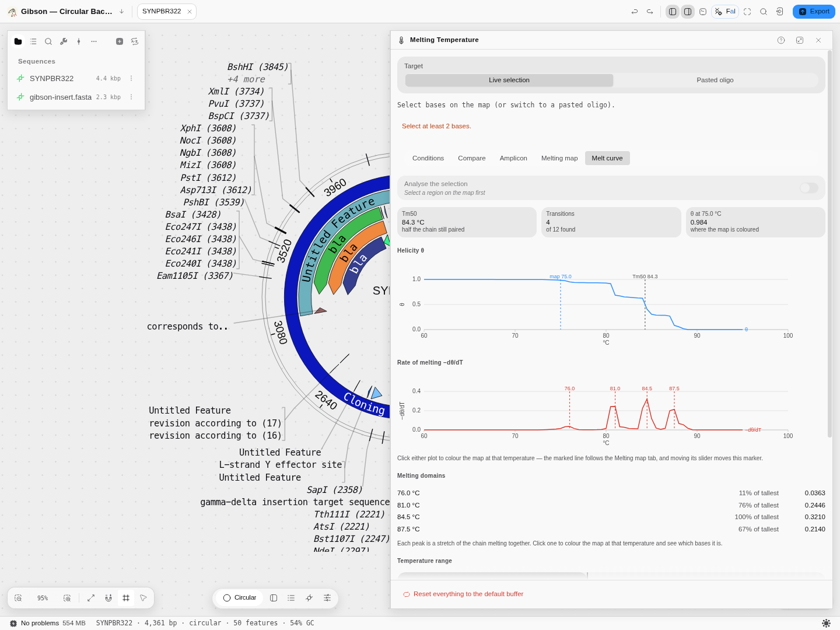
Task: Open the files folder icon in sidebar
Action: click(x=18, y=41)
